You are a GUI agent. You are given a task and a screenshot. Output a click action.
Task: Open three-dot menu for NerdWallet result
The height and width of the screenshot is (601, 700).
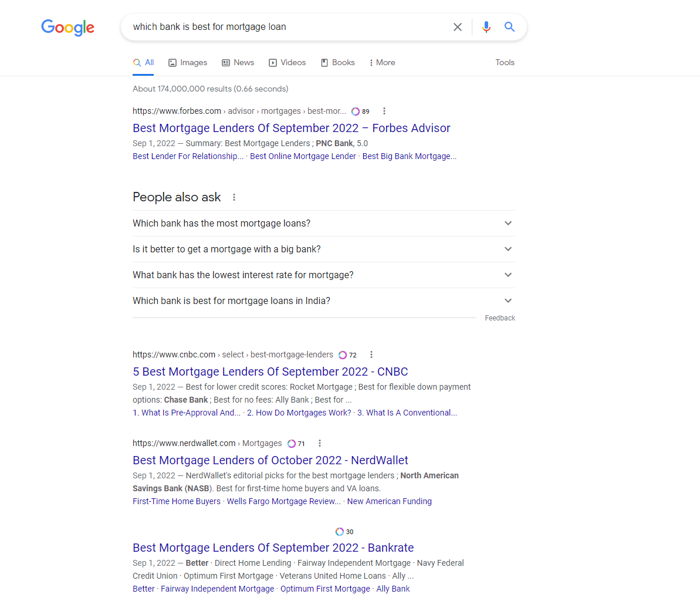click(320, 443)
